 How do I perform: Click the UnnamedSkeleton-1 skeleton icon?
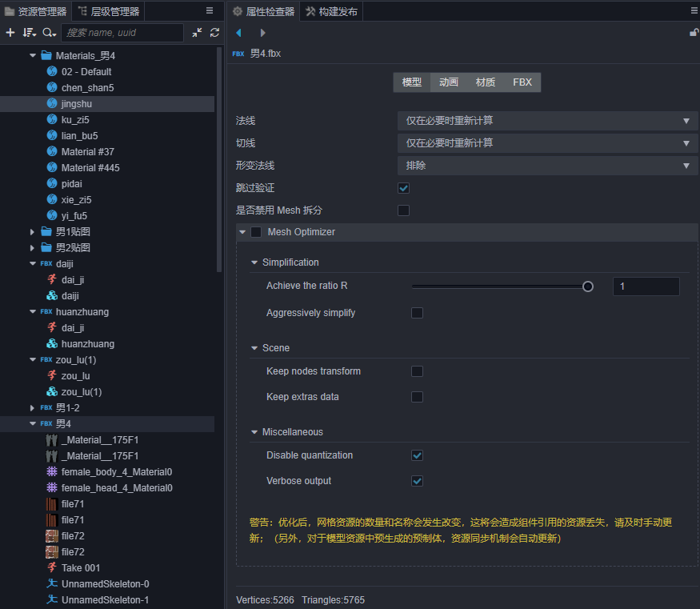(x=52, y=599)
